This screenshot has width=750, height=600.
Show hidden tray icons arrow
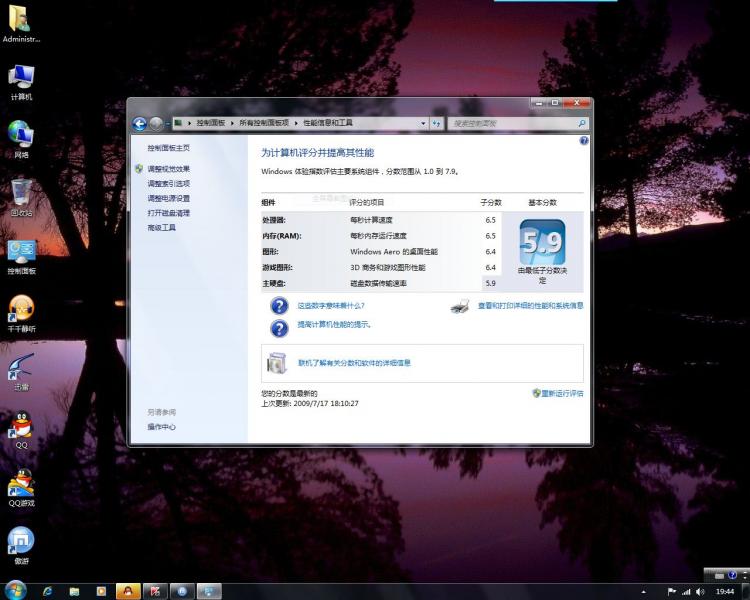point(643,592)
